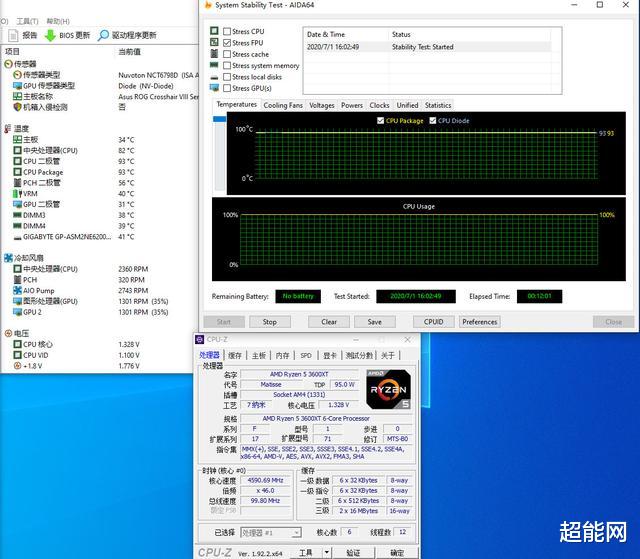
Task: Click the voltage (电压) category icon
Action: (x=8, y=333)
